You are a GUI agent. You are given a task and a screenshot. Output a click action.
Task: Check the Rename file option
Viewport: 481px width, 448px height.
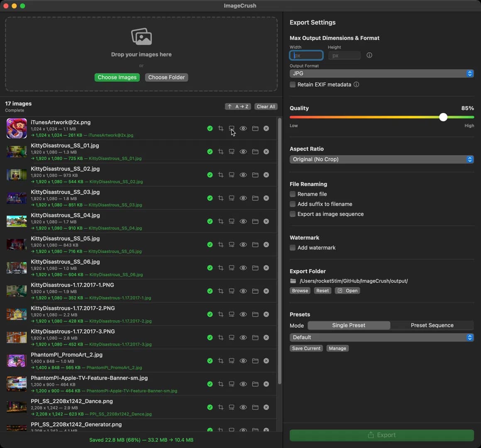pos(293,194)
